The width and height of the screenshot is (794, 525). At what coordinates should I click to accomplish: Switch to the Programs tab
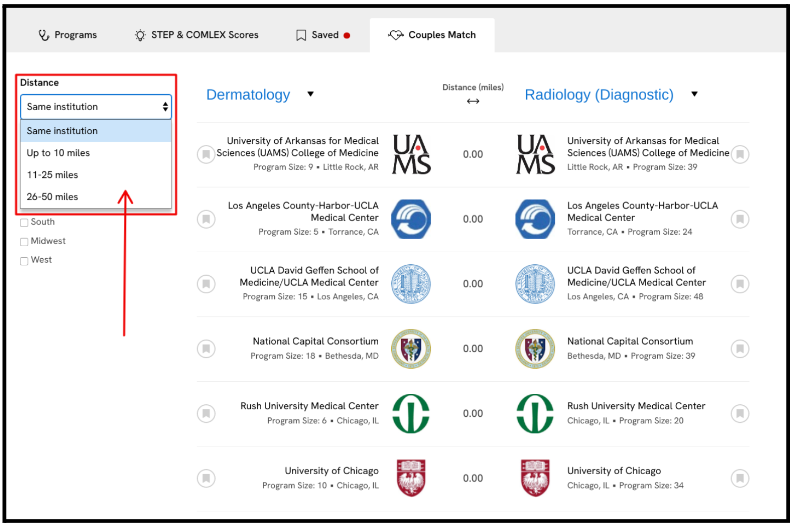pyautogui.click(x=67, y=35)
